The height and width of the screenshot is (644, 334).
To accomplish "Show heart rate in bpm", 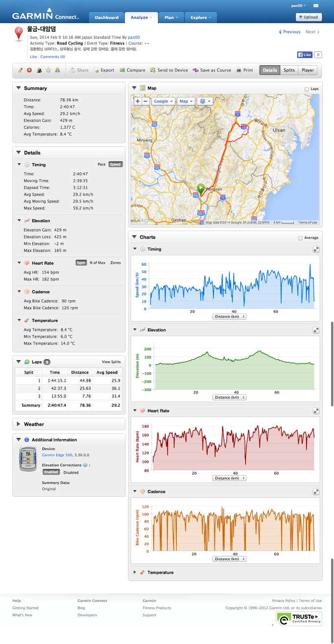I will [81, 263].
